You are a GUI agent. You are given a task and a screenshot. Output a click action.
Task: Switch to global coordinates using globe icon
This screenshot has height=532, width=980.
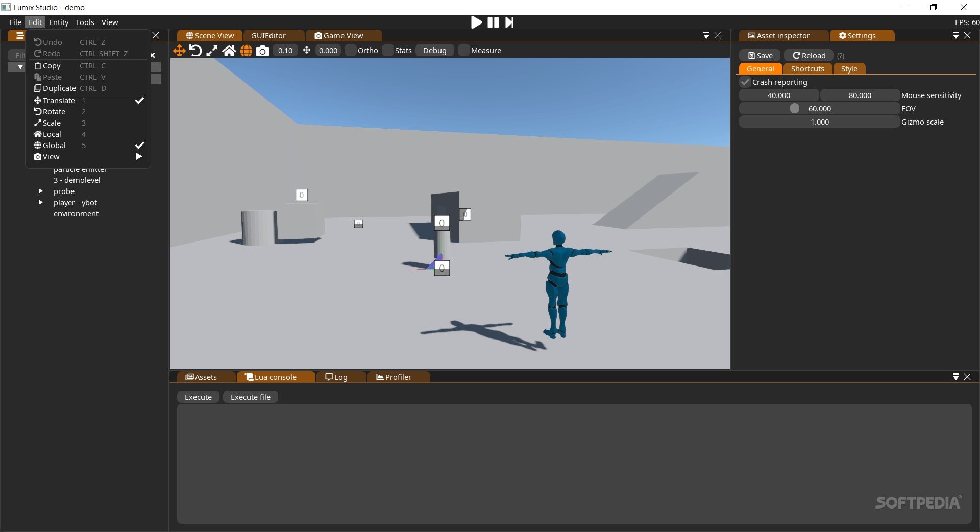(x=246, y=50)
